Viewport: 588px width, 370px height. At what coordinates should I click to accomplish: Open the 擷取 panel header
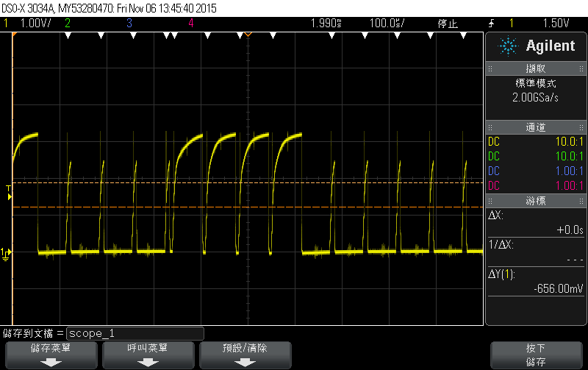(536, 68)
